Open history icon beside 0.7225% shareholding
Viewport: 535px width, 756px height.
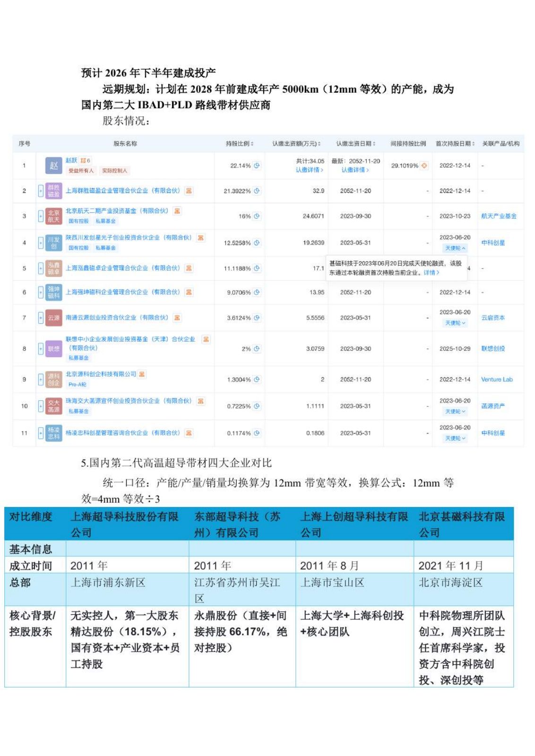point(257,406)
